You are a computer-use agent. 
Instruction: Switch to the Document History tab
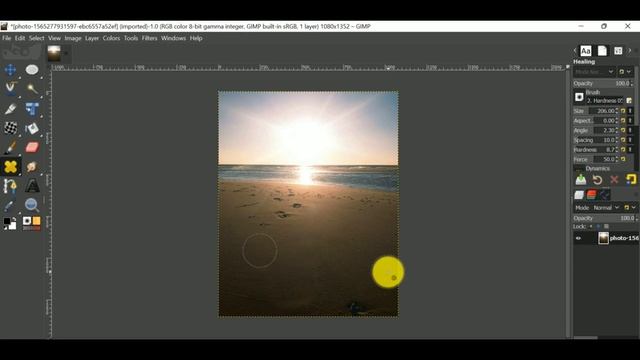click(x=602, y=51)
